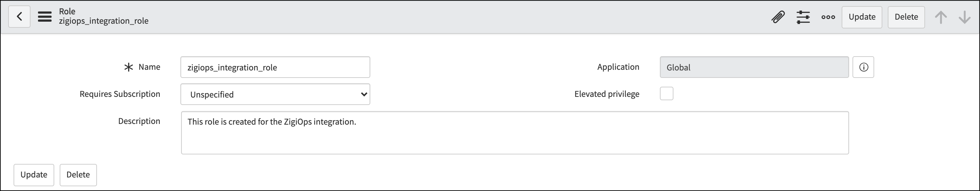Open the personalize form sliders icon
The height and width of the screenshot is (191, 980).
point(803,17)
